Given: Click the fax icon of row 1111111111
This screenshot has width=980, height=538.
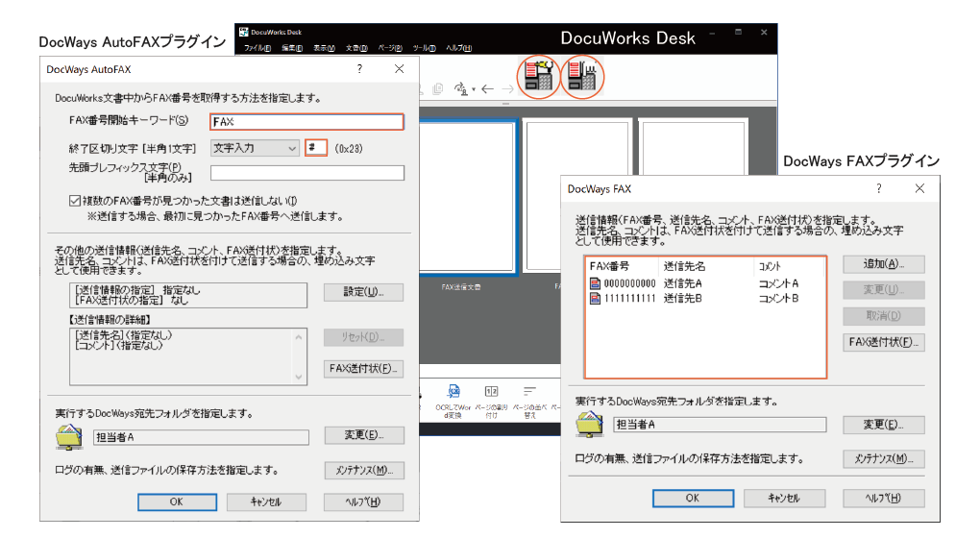Looking at the screenshot, I should point(595,298).
